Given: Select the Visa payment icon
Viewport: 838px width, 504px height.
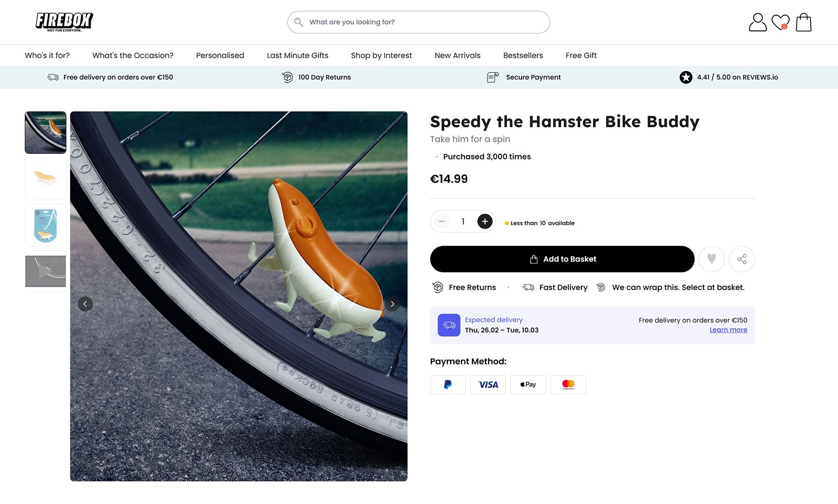Looking at the screenshot, I should coord(488,384).
